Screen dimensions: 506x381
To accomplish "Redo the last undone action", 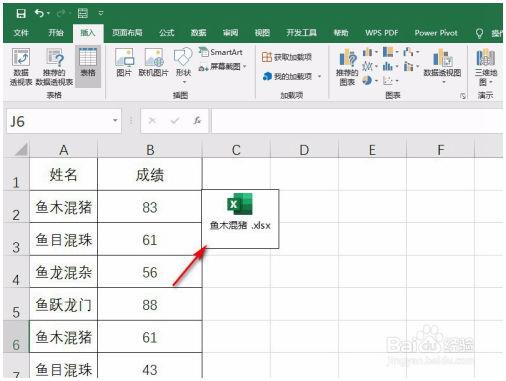I will [61, 13].
